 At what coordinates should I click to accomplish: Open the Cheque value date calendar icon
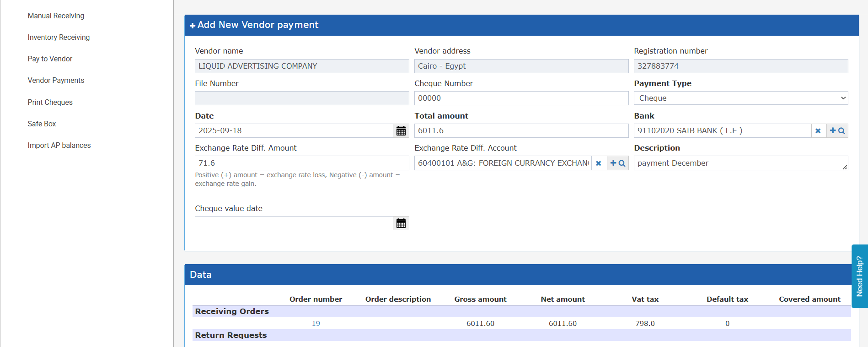pos(401,223)
